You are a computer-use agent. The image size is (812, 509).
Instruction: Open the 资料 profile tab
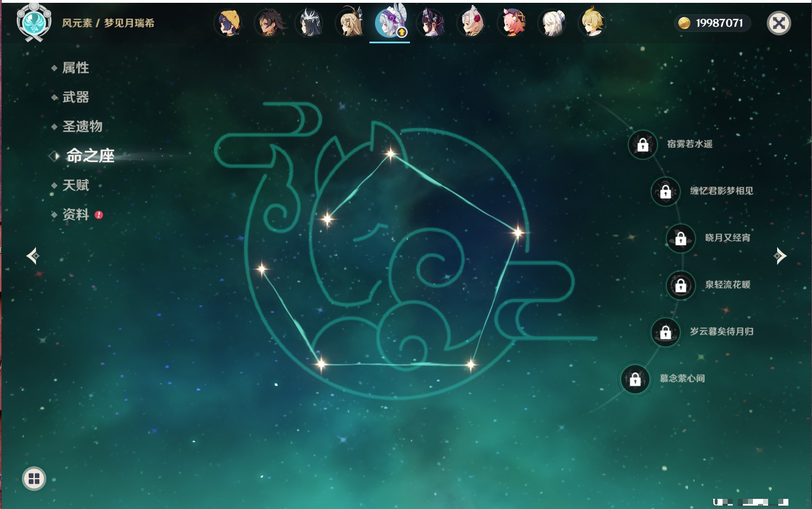[75, 214]
